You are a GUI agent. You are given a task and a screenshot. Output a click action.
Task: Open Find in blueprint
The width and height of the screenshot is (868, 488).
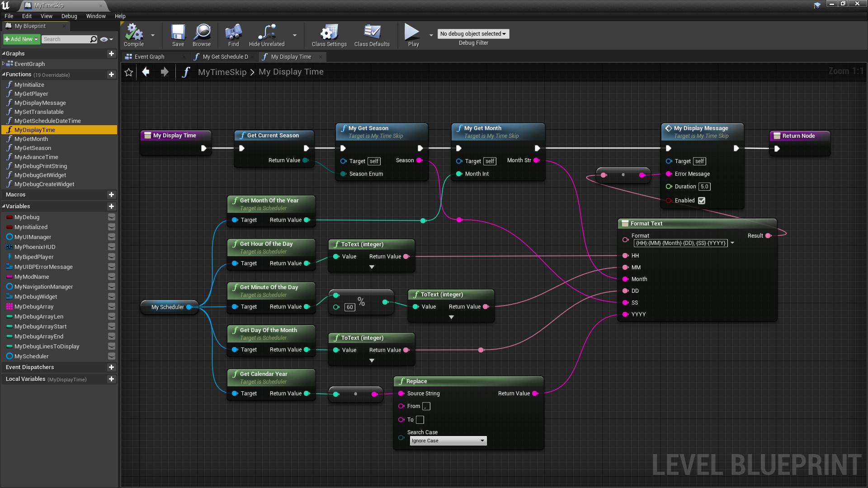[x=233, y=35]
